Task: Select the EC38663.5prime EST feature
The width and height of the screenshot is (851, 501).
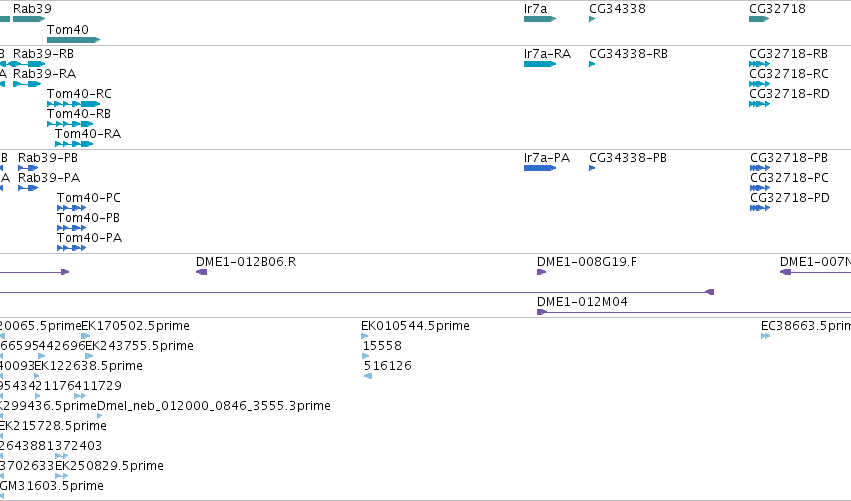Action: coord(765,336)
